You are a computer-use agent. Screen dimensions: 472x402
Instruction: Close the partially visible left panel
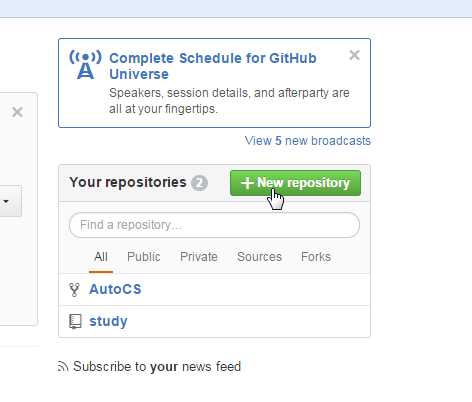[17, 112]
